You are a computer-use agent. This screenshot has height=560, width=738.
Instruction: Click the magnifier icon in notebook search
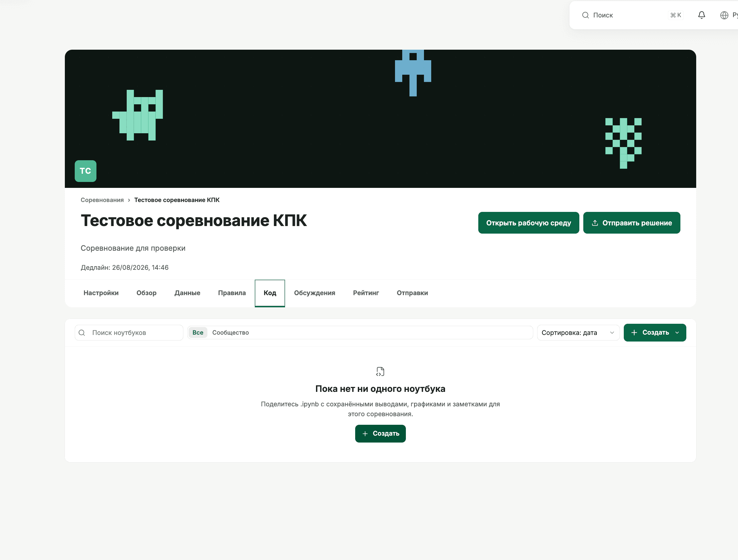(x=82, y=333)
